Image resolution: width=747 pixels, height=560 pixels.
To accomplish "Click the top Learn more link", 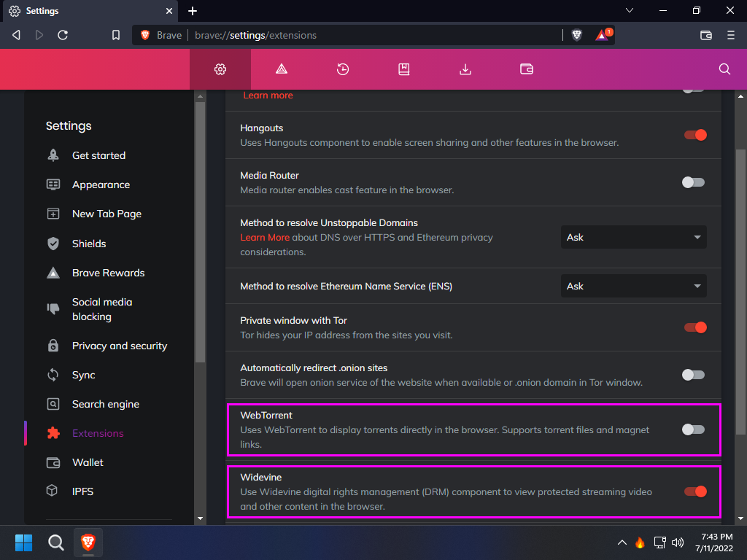I will pos(268,96).
